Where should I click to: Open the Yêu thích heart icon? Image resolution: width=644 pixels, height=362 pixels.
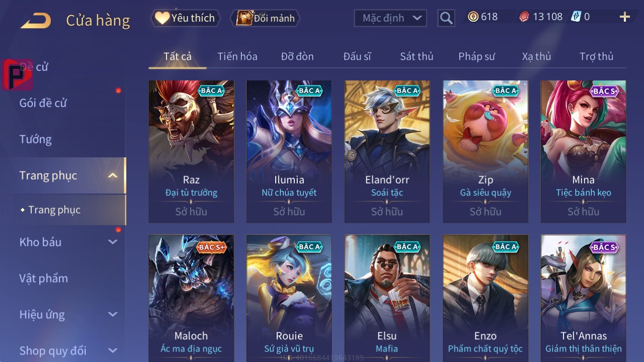162,18
